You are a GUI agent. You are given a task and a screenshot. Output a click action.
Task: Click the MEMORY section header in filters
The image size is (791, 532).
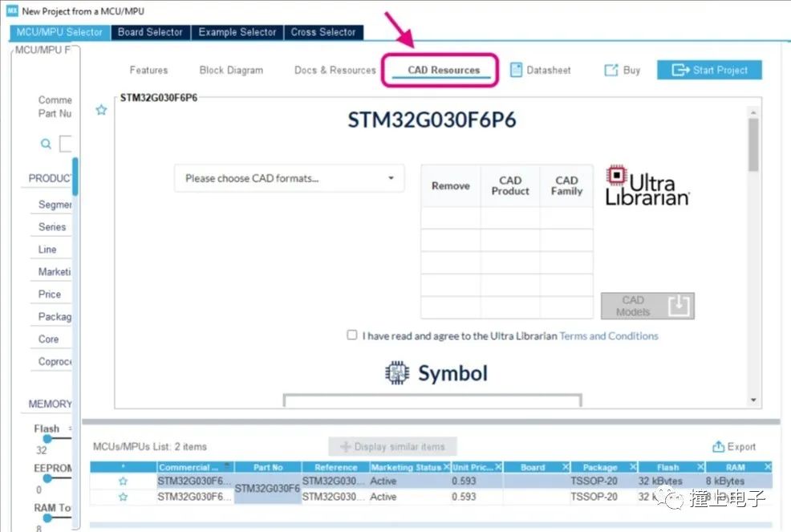pyautogui.click(x=50, y=404)
